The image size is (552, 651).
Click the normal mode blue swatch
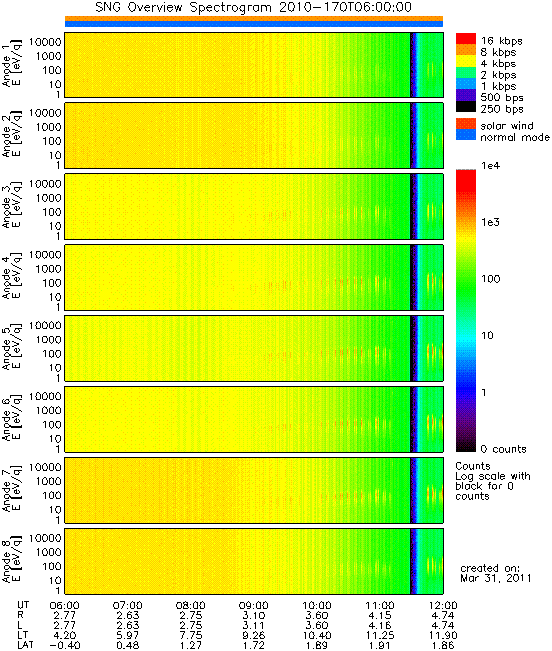tap(466, 135)
